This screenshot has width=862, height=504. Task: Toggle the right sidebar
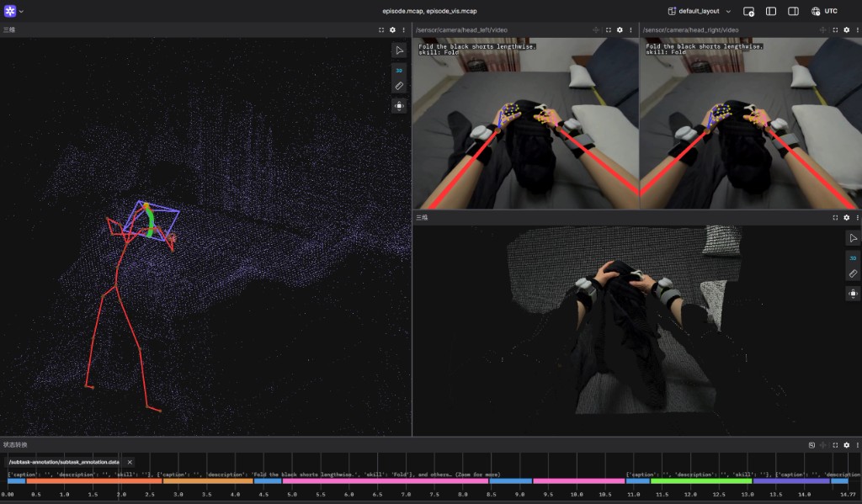tap(793, 11)
